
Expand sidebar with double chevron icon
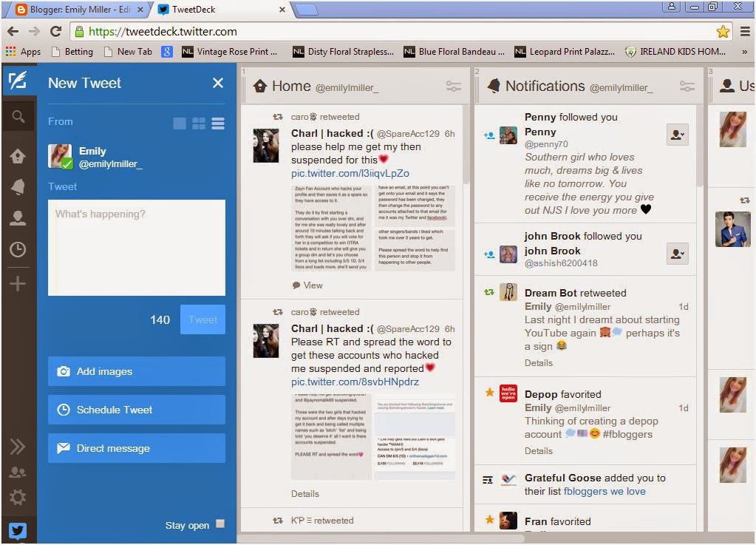pos(18,447)
